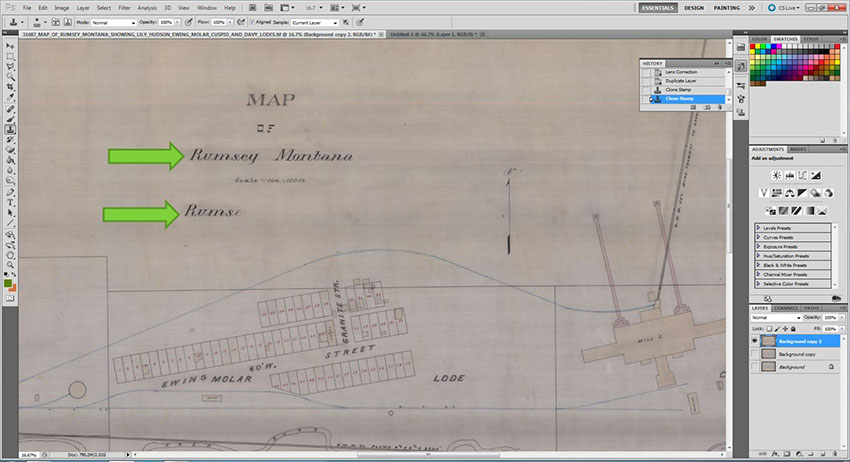Show the Background copy layer

pyautogui.click(x=755, y=354)
